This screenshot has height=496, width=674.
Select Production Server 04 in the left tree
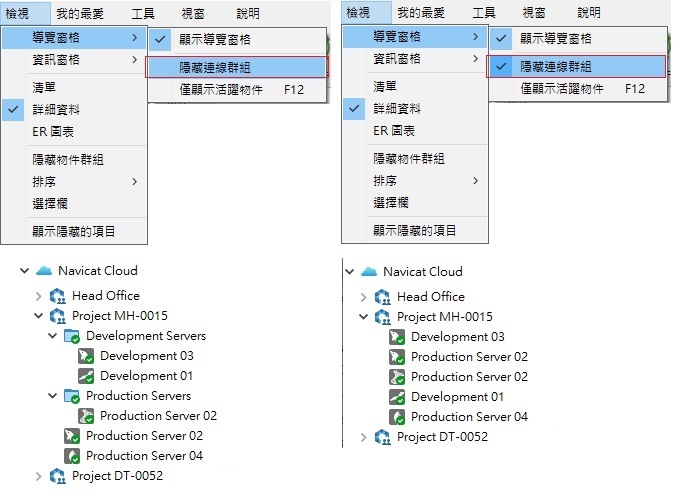pos(144,456)
